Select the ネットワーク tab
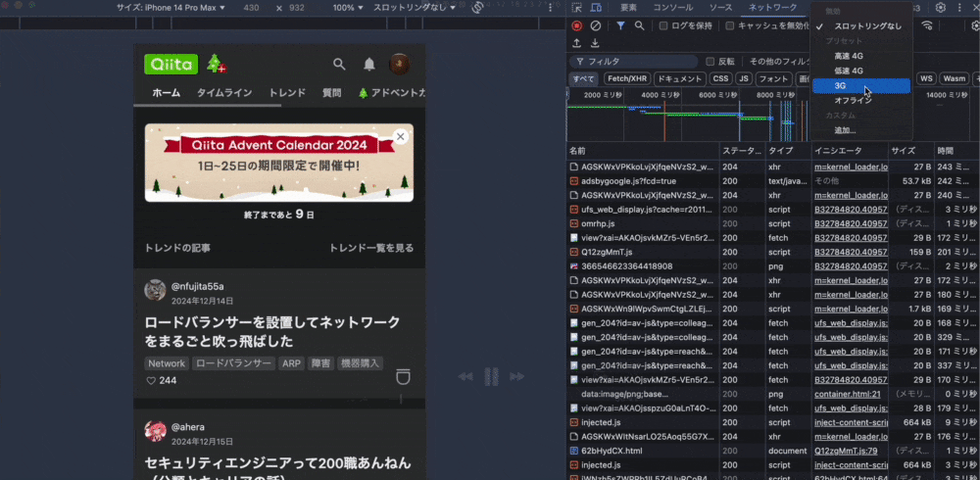The image size is (980, 480). [x=772, y=8]
